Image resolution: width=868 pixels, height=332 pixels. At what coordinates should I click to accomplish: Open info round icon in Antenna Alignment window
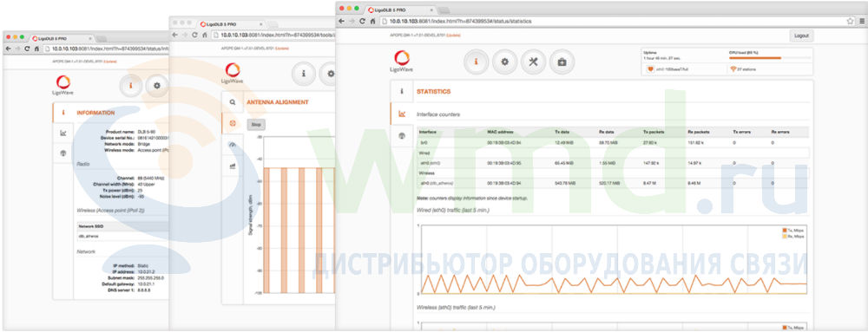[303, 74]
